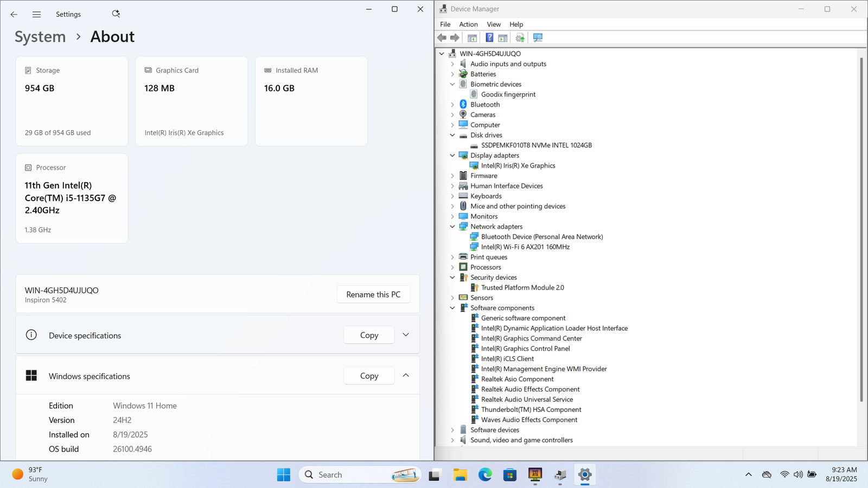Open the Action menu

click(468, 24)
